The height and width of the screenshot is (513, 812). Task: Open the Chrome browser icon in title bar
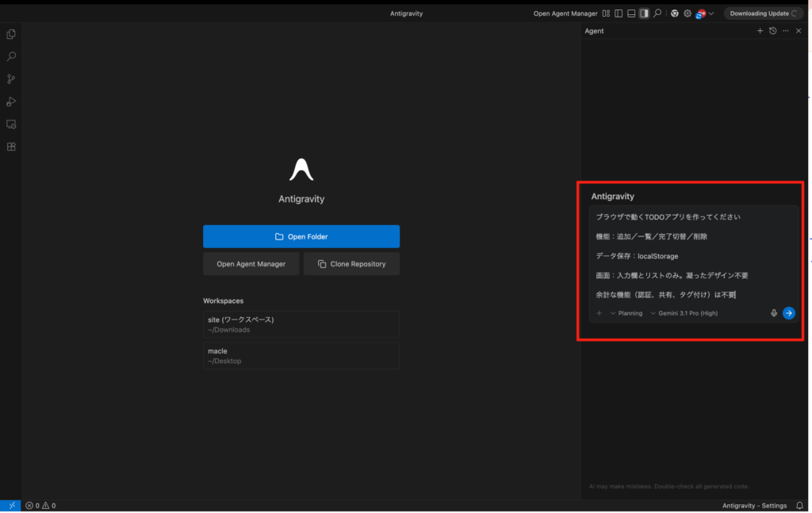[x=674, y=13]
